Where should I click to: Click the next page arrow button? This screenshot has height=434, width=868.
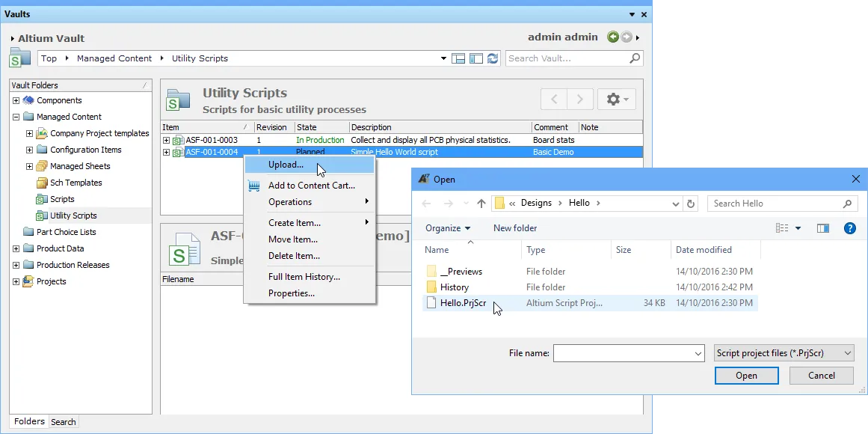coord(580,100)
